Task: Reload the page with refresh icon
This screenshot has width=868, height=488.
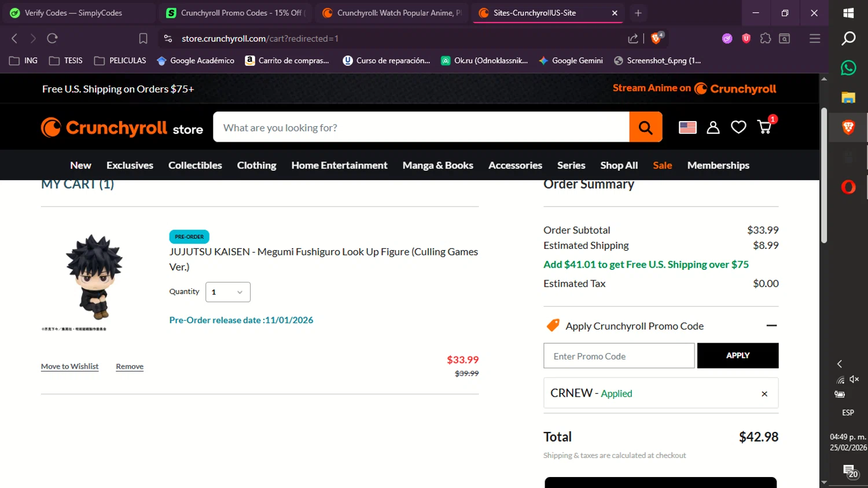Action: pyautogui.click(x=53, y=38)
